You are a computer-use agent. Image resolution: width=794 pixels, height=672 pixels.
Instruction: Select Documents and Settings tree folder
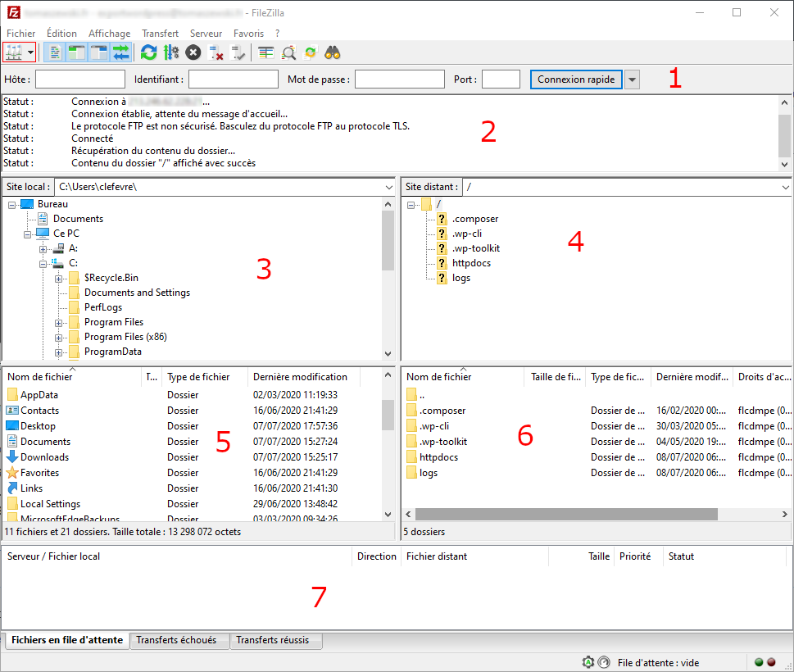click(x=137, y=293)
